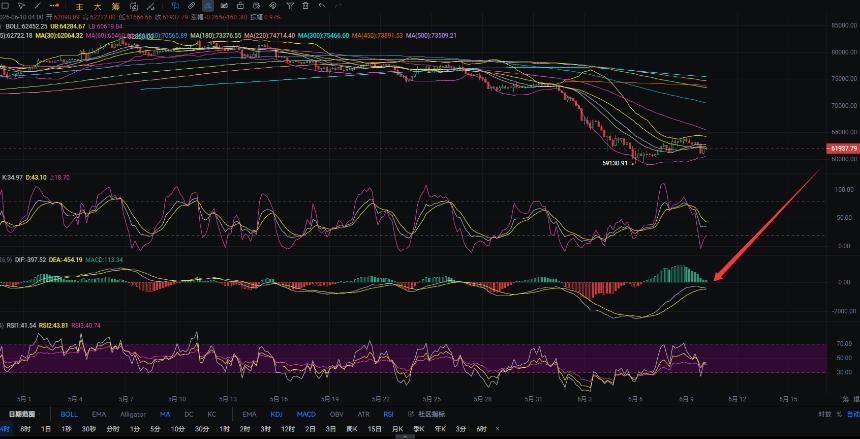The image size is (860, 439).
Task: Switch to the 分时 timeframe
Action: pyautogui.click(x=112, y=429)
